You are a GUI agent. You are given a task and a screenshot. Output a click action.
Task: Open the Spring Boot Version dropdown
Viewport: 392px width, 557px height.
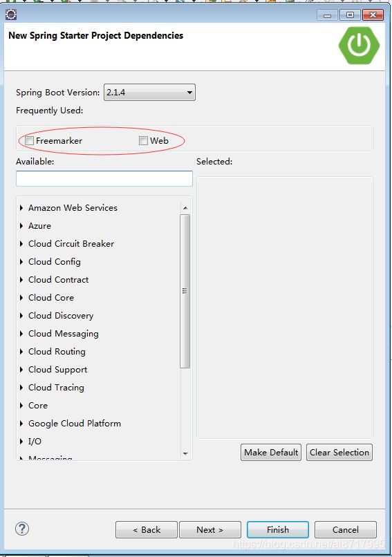[149, 93]
